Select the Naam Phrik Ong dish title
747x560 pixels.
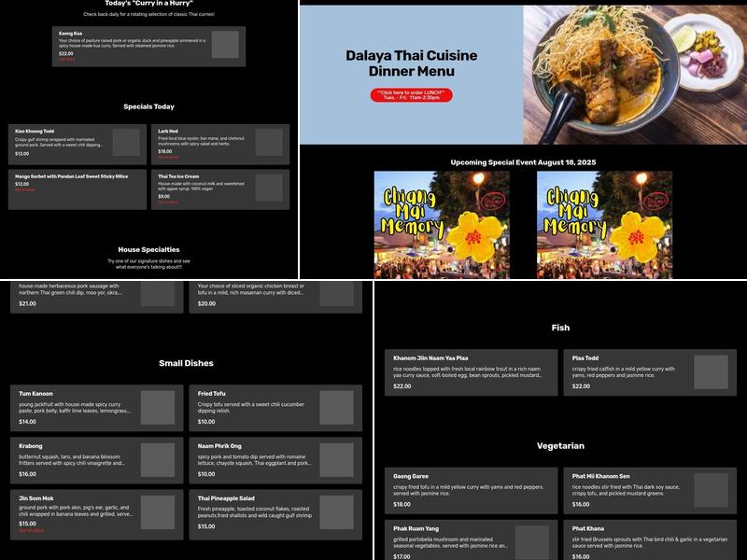click(x=219, y=446)
